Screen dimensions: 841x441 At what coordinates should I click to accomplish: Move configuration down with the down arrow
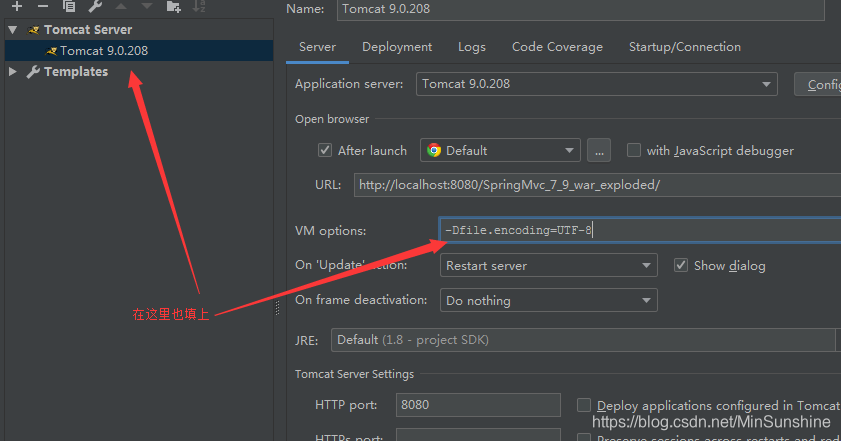147,6
